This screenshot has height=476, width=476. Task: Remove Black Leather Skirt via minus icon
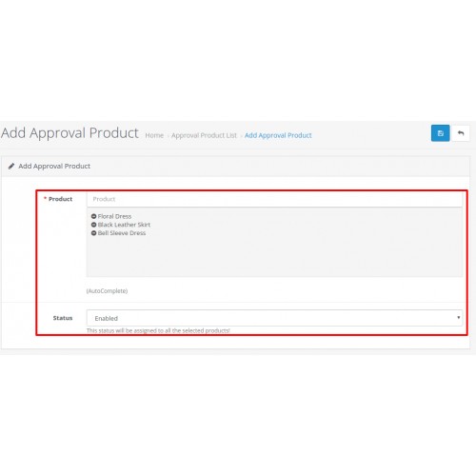coord(93,225)
